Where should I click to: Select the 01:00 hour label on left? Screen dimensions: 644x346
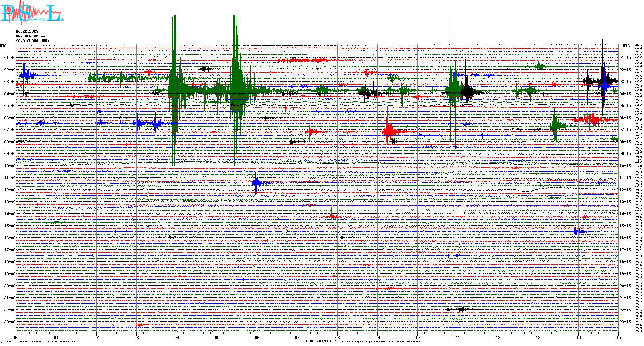tap(10, 58)
